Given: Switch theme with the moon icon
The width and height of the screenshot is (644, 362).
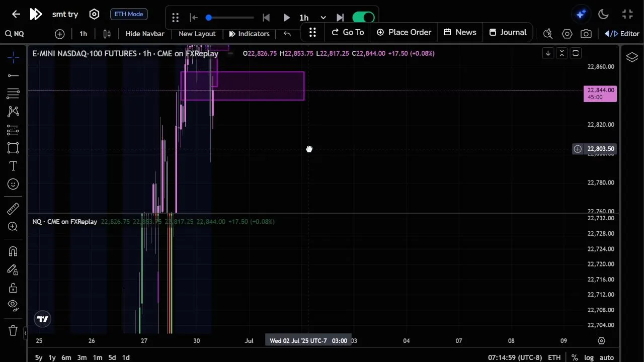Looking at the screenshot, I should click(604, 14).
